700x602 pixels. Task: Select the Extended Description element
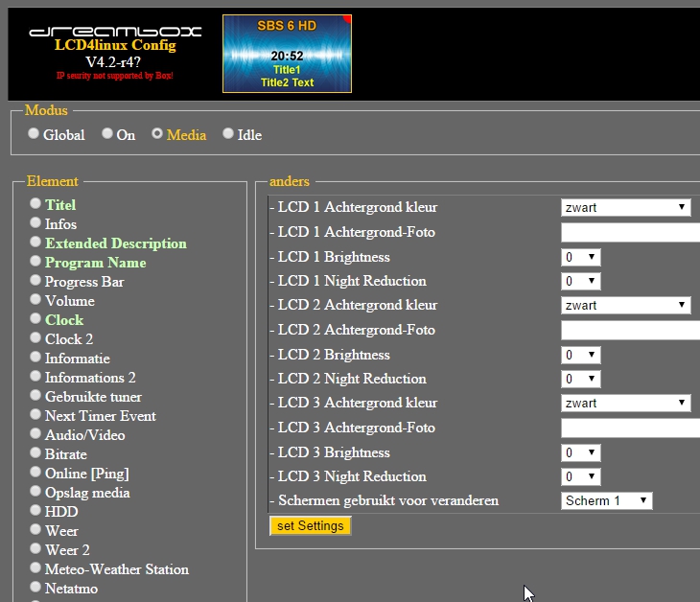[x=35, y=242]
